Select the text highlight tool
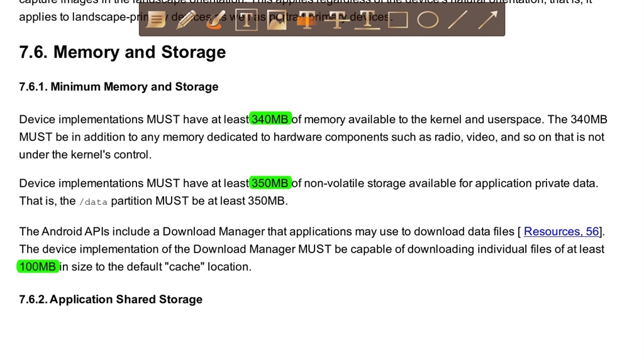This screenshot has height=362, width=644. point(307,19)
